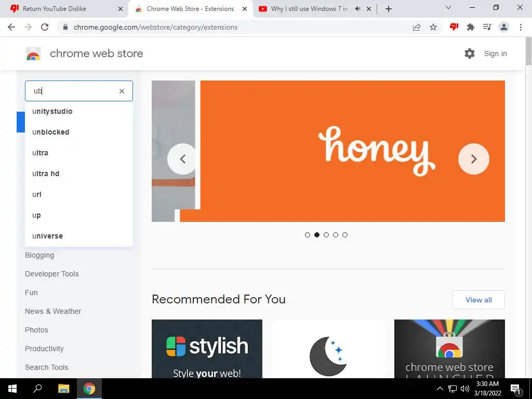Image resolution: width=532 pixels, height=399 pixels.
Task: Go back to the previous page
Action: [x=11, y=27]
